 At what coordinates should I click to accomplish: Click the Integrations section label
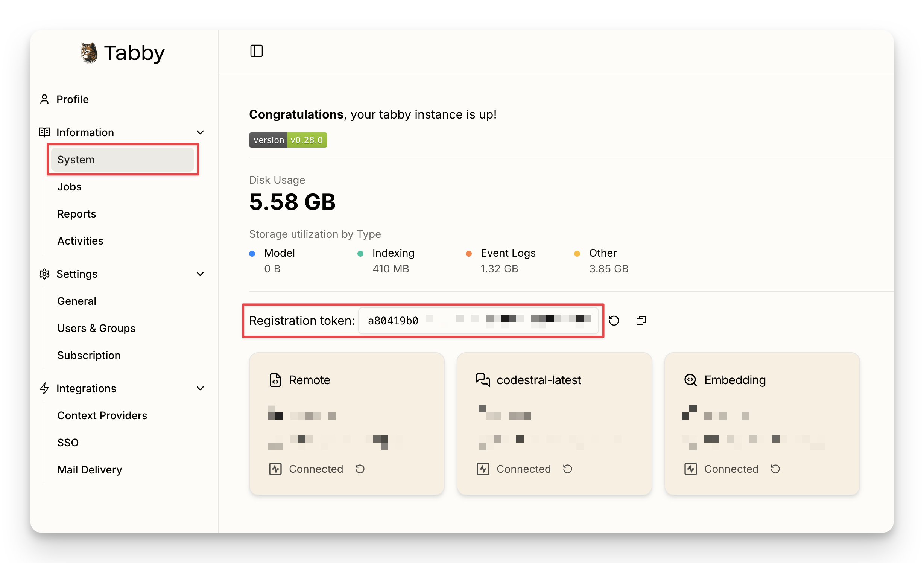point(86,388)
